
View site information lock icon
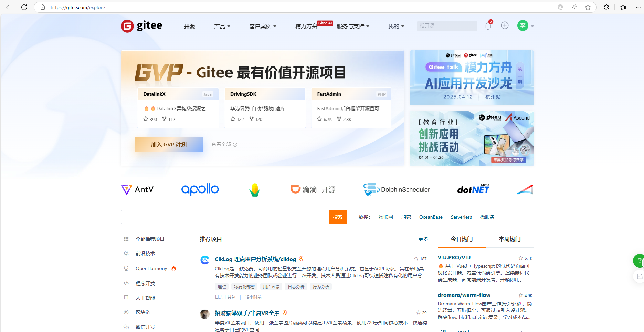tap(43, 7)
